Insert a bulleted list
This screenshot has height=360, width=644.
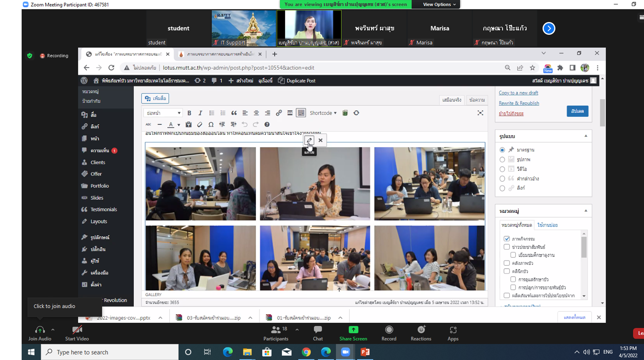(211, 113)
